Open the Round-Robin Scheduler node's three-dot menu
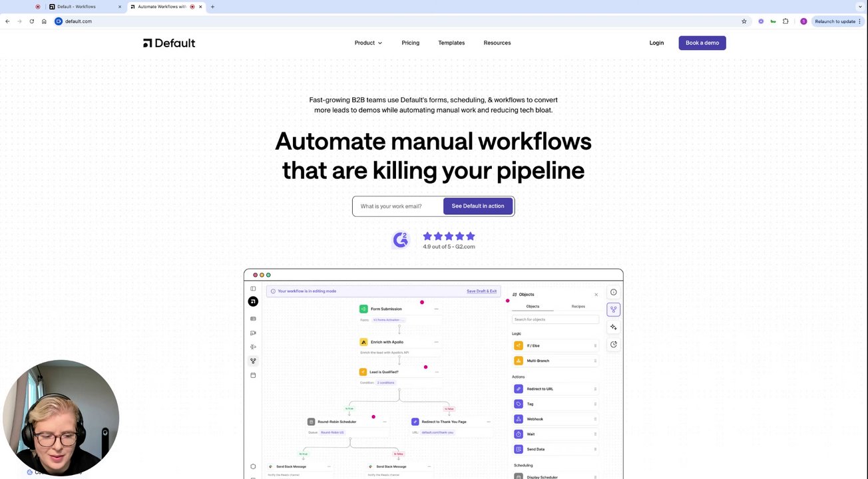The width and height of the screenshot is (868, 479). [385, 422]
